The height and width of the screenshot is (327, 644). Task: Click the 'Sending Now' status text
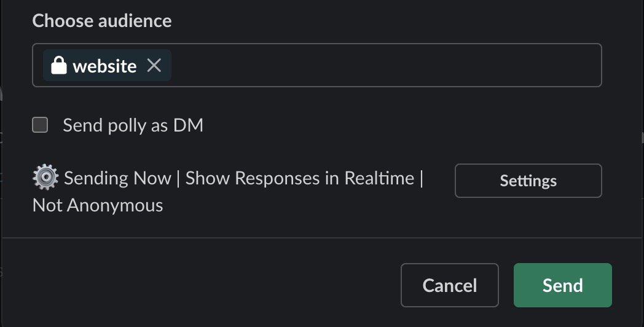tap(117, 178)
